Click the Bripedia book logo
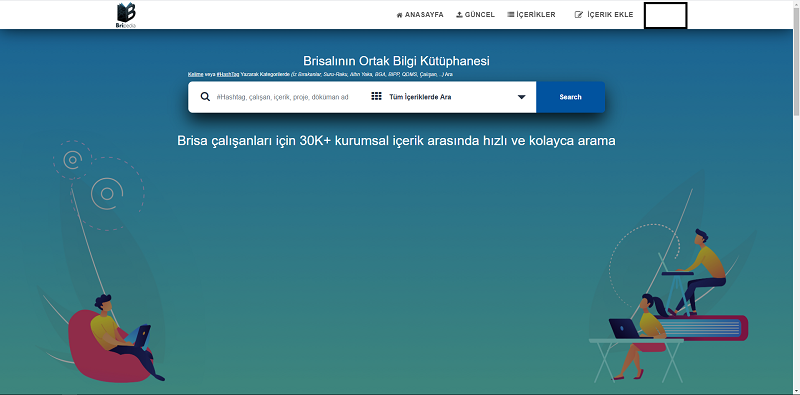The height and width of the screenshot is (395, 800). tap(126, 15)
